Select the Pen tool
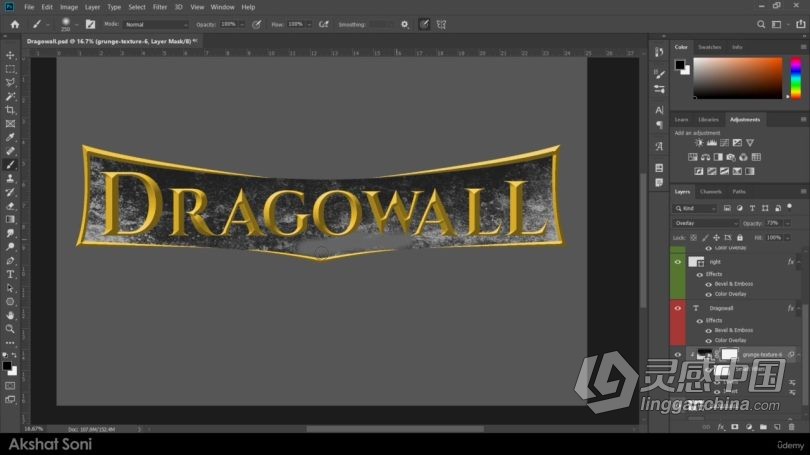Screen dimensions: 810x455 tap(10, 260)
